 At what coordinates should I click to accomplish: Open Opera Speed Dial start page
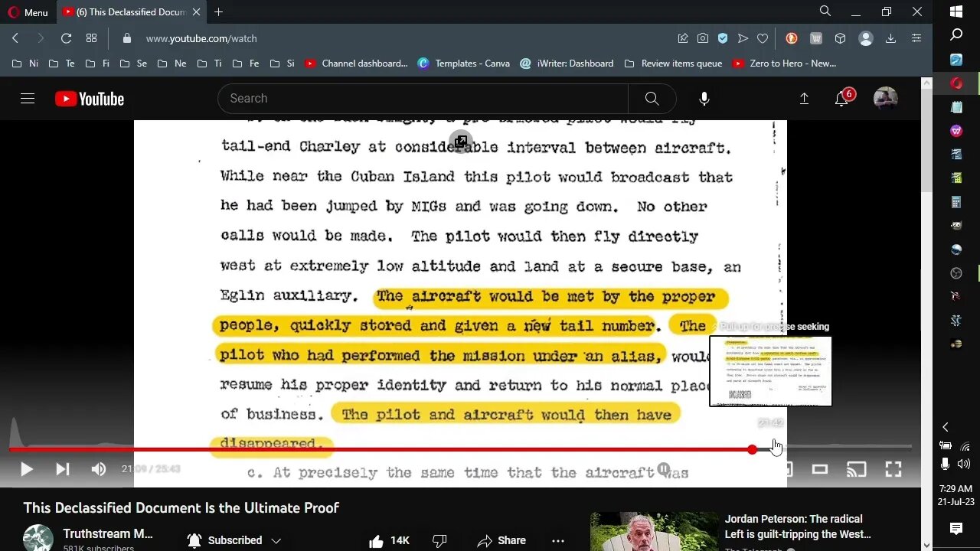91,38
